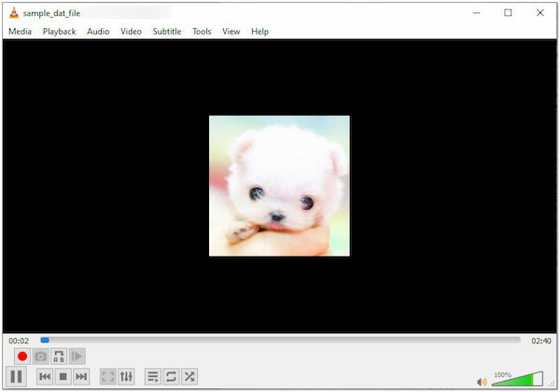Toggle fullscreen video mode
The width and height of the screenshot is (560, 392).
coord(108,376)
